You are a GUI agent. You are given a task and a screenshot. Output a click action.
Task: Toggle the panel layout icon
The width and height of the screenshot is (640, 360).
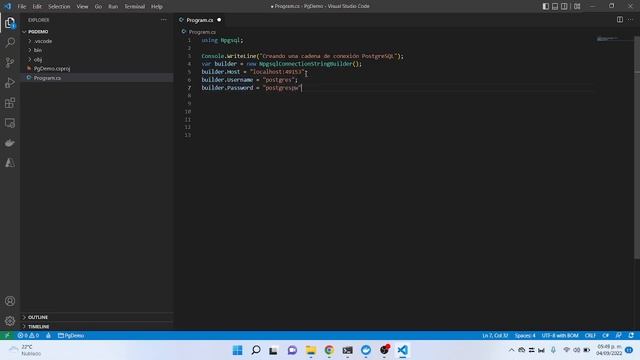coord(555,6)
